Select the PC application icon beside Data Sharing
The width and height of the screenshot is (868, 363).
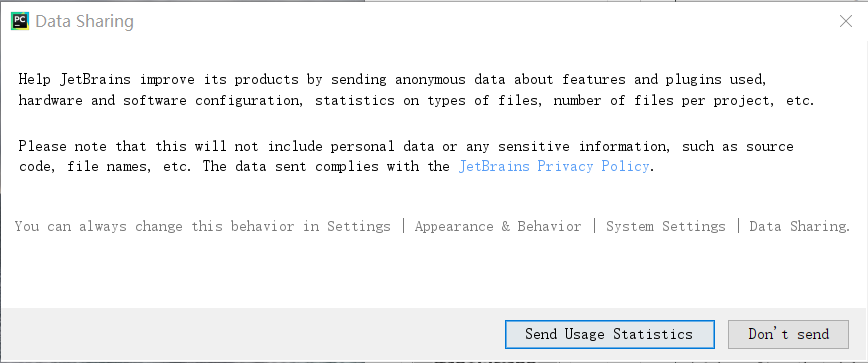20,22
